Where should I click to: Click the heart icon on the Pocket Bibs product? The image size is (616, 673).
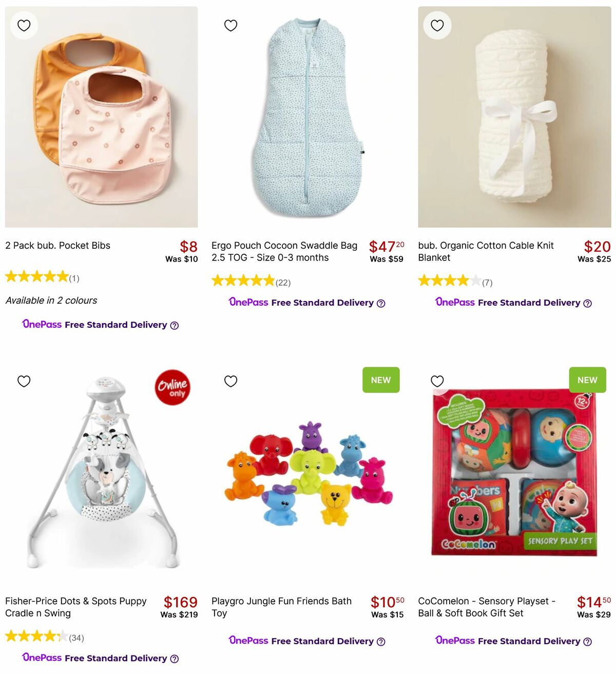(x=24, y=25)
